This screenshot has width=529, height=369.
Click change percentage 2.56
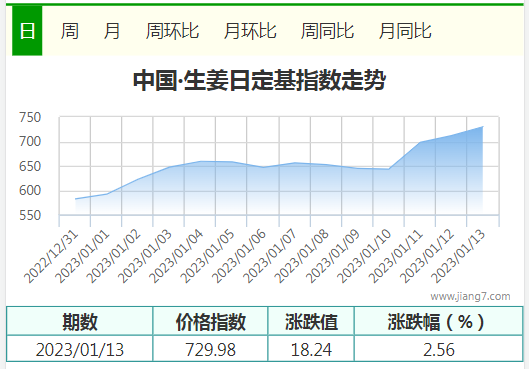coord(439,349)
